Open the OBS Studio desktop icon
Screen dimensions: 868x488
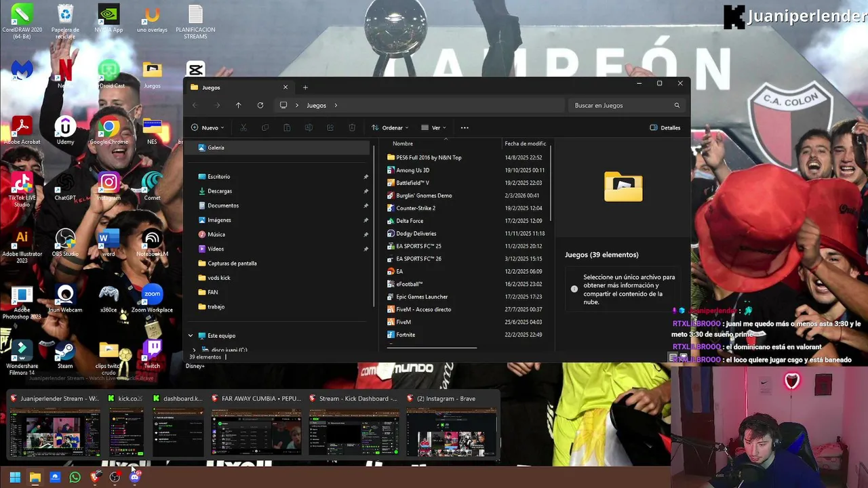click(65, 243)
